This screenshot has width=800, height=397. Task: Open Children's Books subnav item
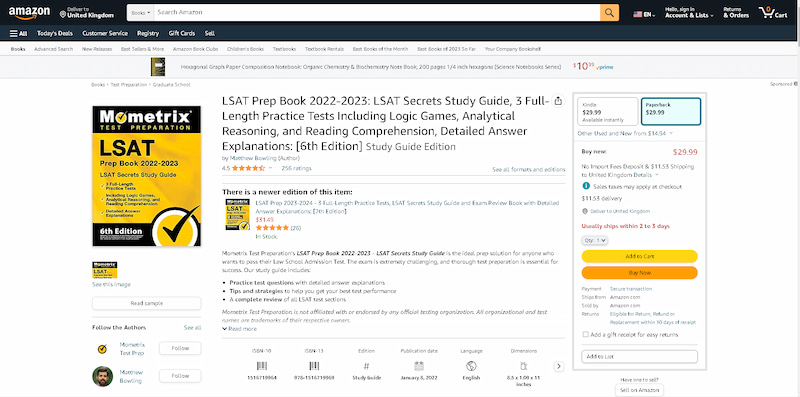point(245,49)
